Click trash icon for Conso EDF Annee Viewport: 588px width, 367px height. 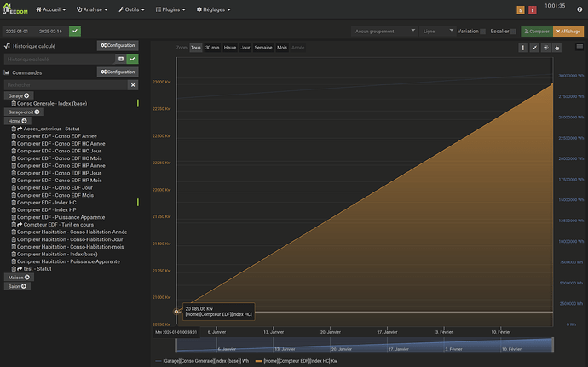(x=14, y=136)
